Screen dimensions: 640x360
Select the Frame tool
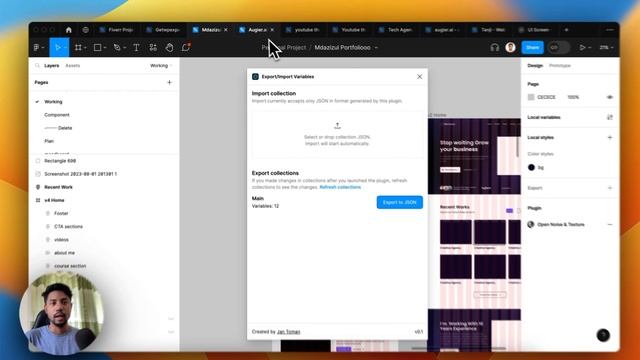78,48
